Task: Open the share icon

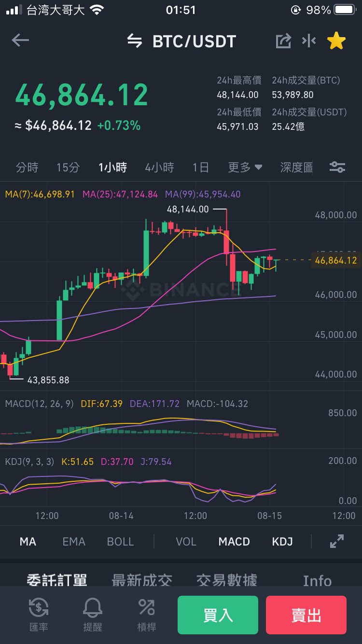Action: (283, 41)
